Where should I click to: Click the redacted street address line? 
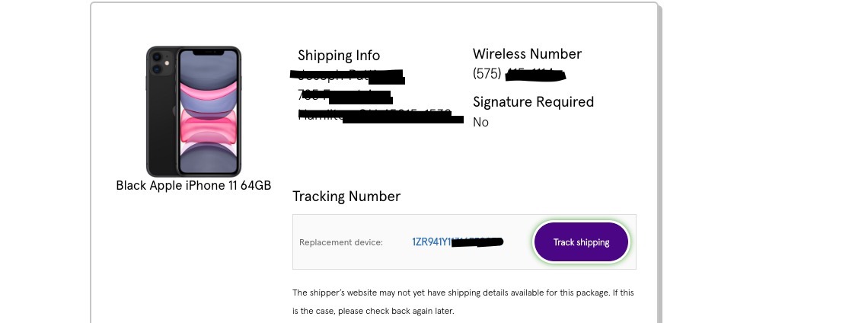click(x=344, y=96)
